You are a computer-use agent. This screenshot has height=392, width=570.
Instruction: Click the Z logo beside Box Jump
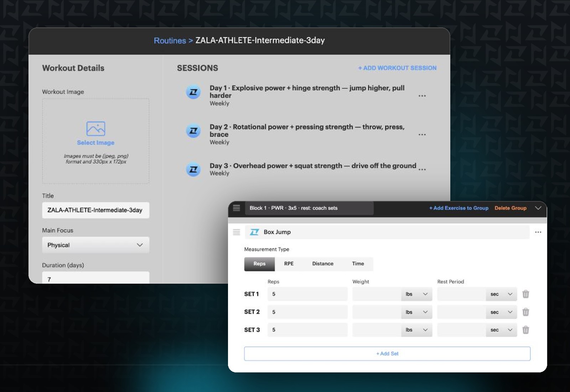[254, 232]
